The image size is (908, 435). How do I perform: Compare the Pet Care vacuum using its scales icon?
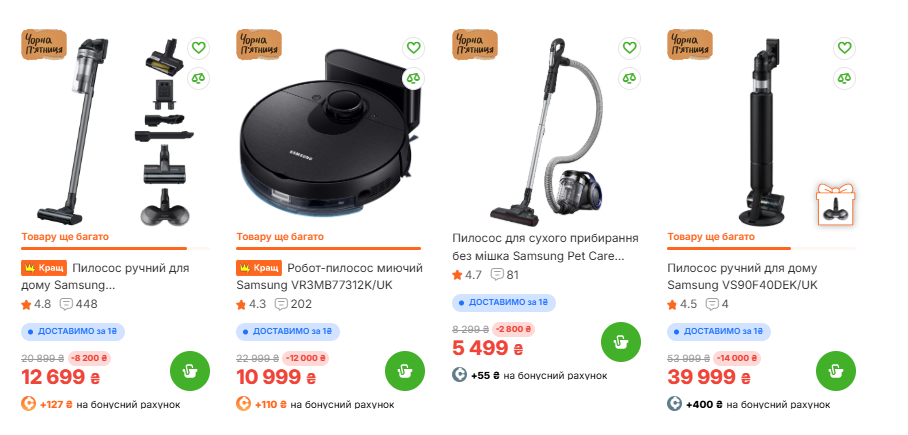point(629,78)
